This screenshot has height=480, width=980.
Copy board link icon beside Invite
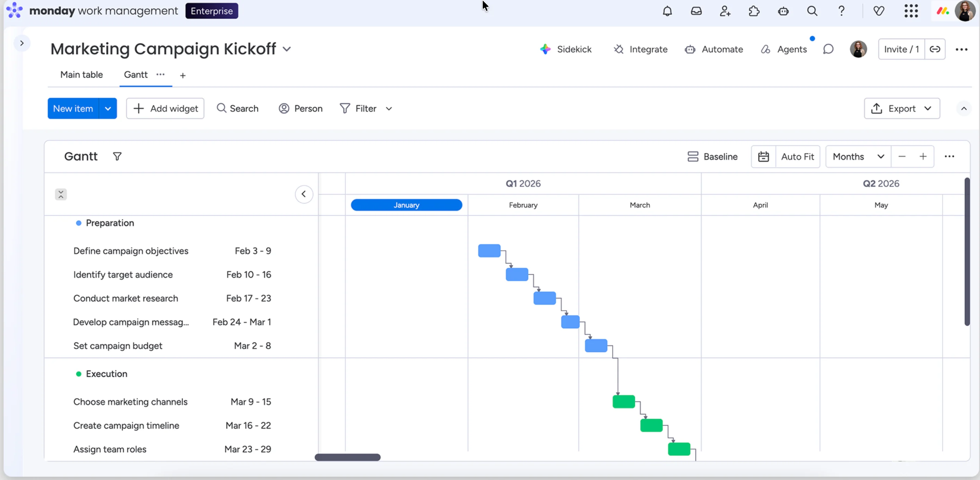click(935, 49)
